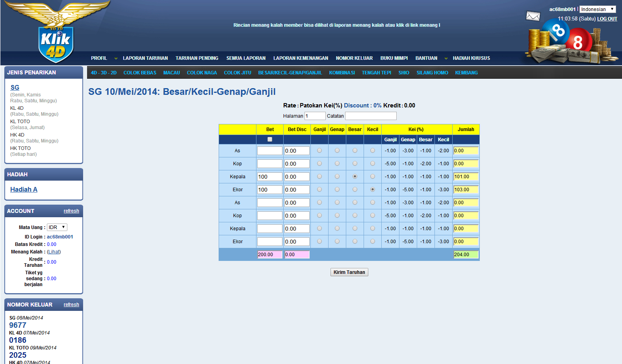This screenshot has height=364, width=622.
Task: Select the Ganjil radio in the first As row
Action: (319, 151)
